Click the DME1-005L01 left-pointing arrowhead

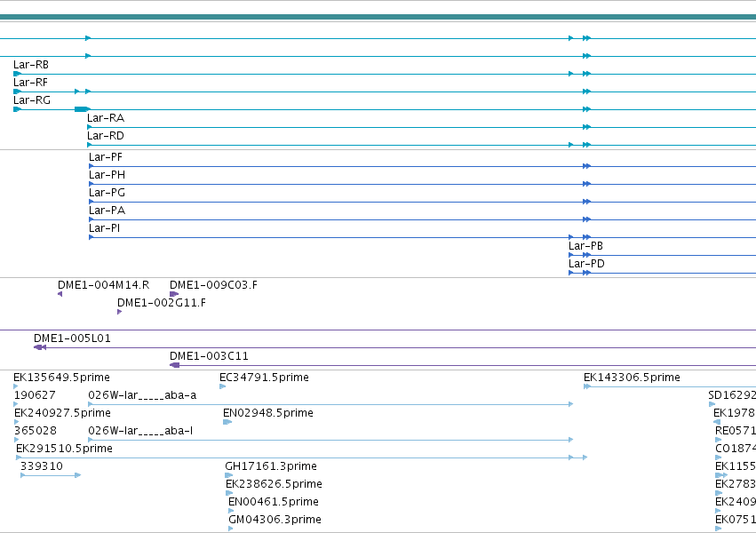coord(40,347)
